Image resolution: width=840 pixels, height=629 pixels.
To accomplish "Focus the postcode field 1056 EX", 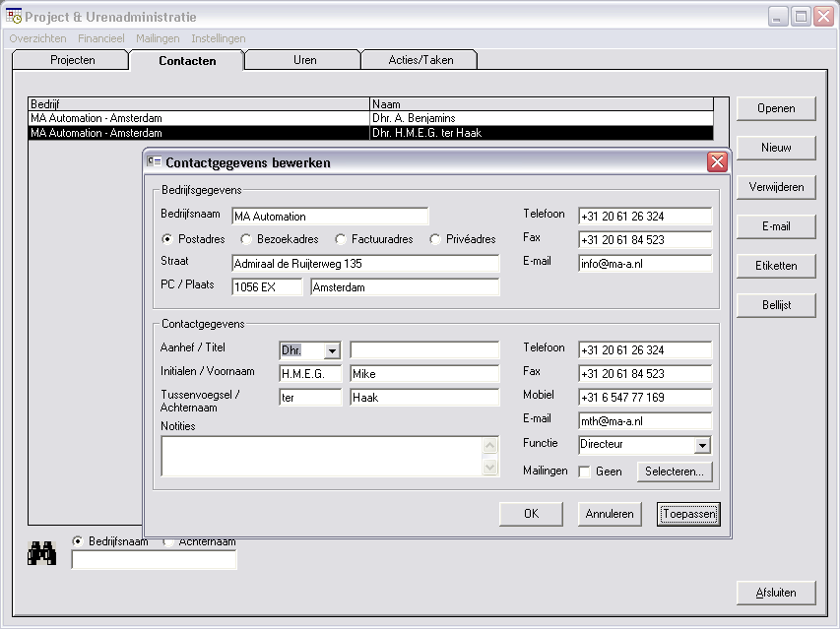I will pyautogui.click(x=267, y=286).
